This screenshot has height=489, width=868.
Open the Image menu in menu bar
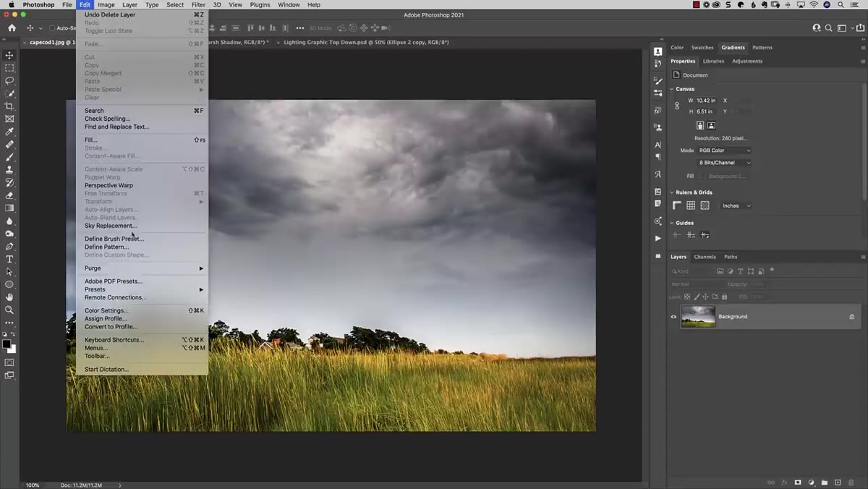point(106,4)
